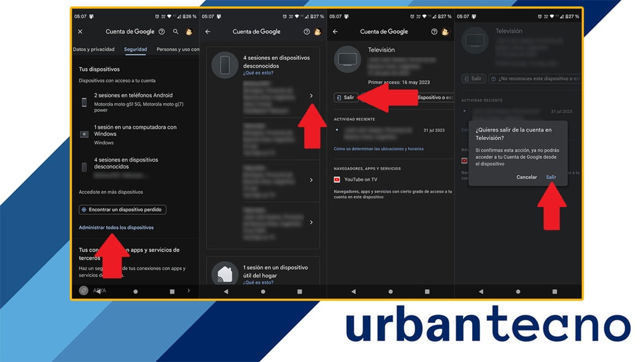This screenshot has width=644, height=362.
Task: Tap avatar on unknown-devices sessions screen
Action: [x=318, y=32]
